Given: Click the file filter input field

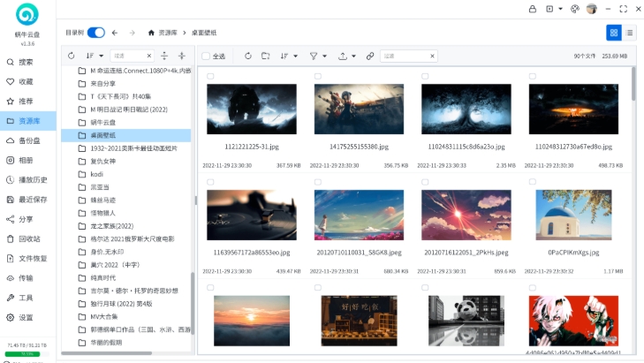Looking at the screenshot, I should (x=405, y=56).
